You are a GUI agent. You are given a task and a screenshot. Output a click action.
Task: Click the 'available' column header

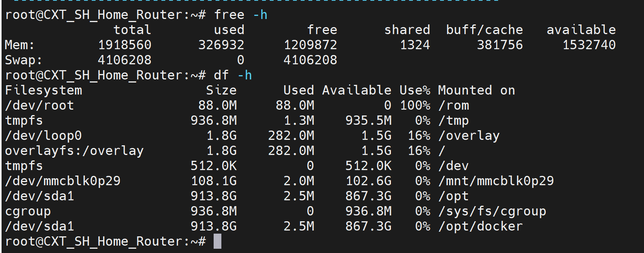pyautogui.click(x=581, y=30)
